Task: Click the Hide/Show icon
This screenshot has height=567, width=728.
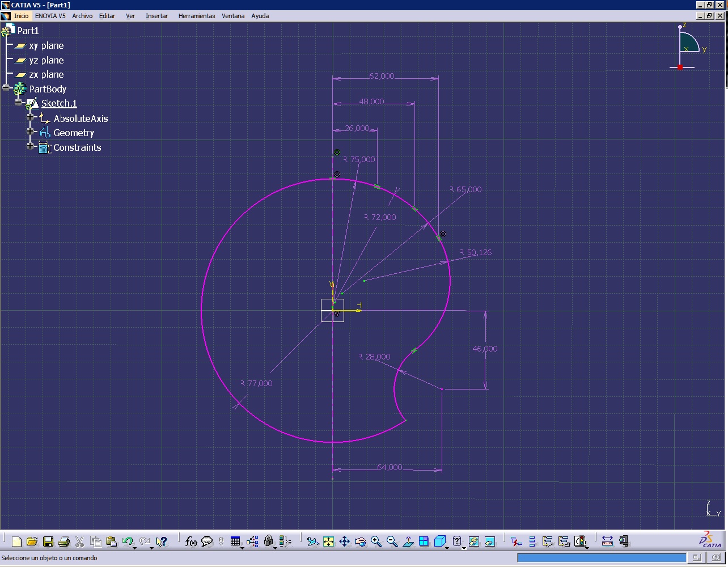Action: (474, 541)
